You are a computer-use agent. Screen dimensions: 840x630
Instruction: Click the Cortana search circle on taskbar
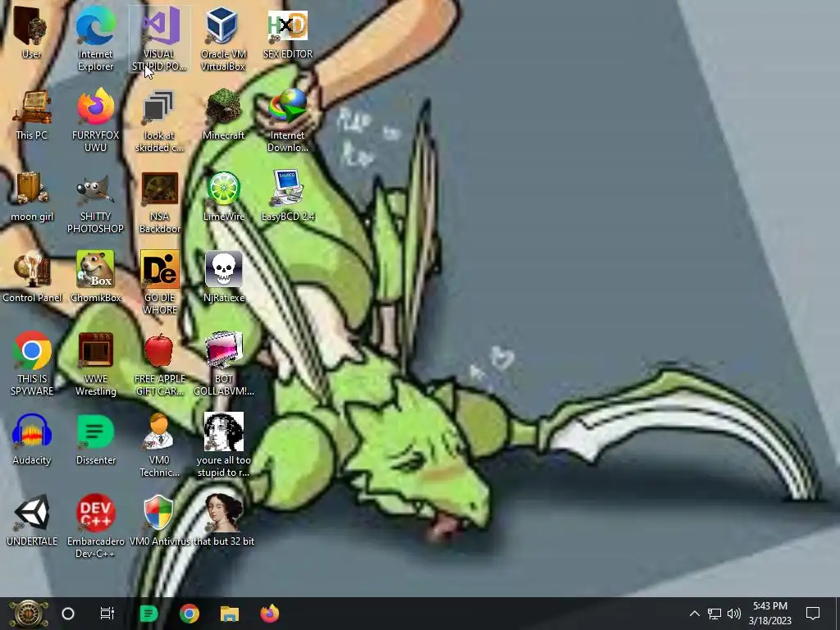click(x=68, y=614)
